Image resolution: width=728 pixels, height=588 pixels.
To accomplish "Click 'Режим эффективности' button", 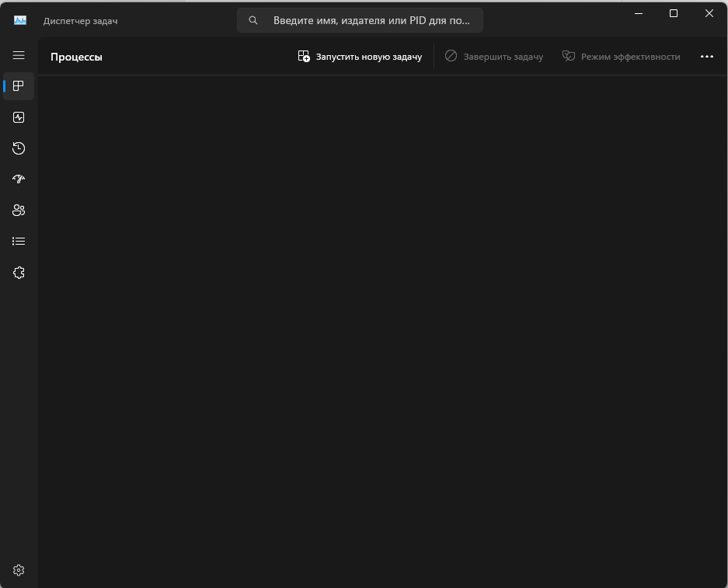I will coord(622,57).
